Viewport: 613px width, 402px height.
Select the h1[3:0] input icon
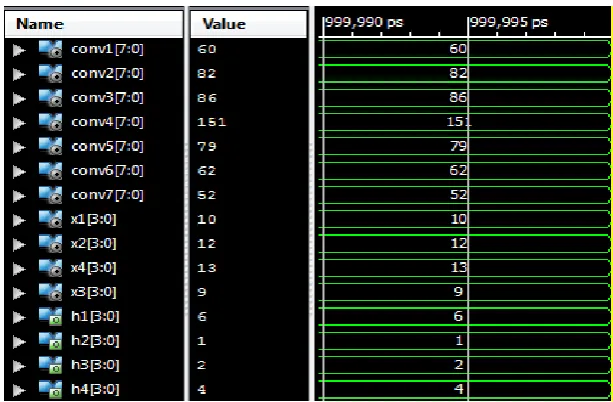click(50, 316)
